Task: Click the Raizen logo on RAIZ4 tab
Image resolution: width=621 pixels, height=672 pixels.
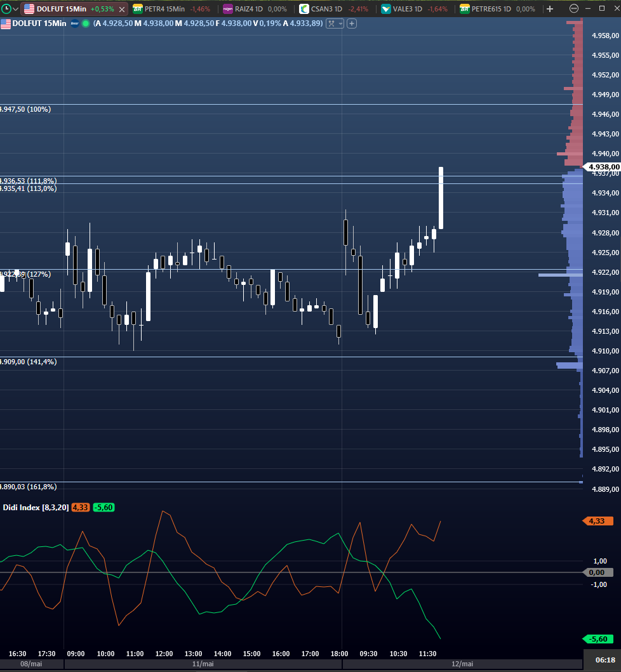Action: [228, 9]
